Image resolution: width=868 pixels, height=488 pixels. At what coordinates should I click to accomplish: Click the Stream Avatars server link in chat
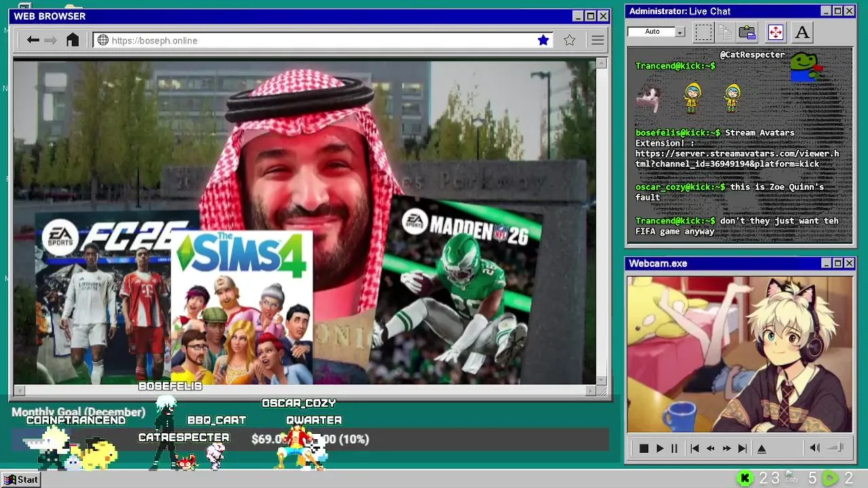[x=737, y=159]
